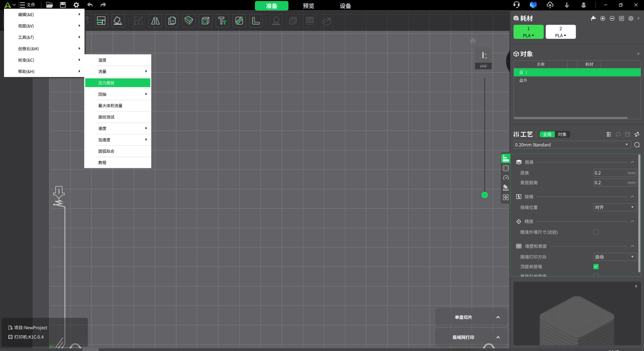Collapse the 对象 panel
644x351 pixels.
(x=638, y=54)
